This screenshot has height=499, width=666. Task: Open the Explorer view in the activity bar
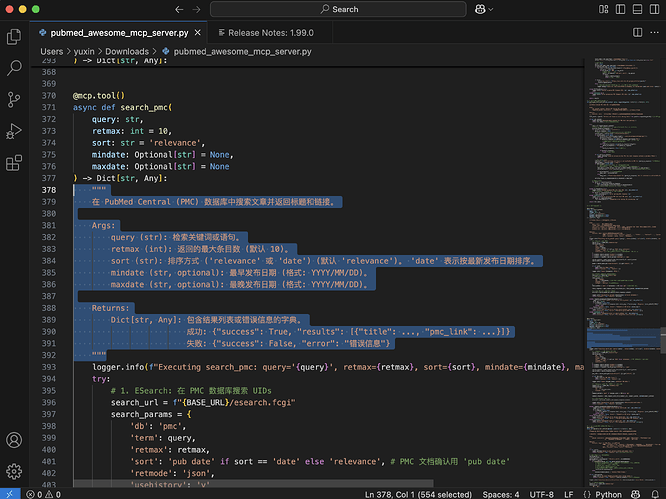[x=14, y=37]
